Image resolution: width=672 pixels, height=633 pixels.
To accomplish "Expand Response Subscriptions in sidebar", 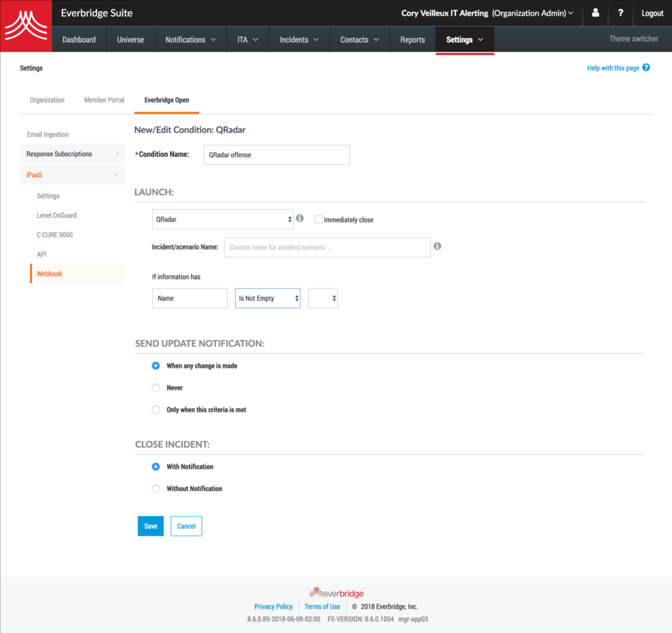I will [72, 154].
